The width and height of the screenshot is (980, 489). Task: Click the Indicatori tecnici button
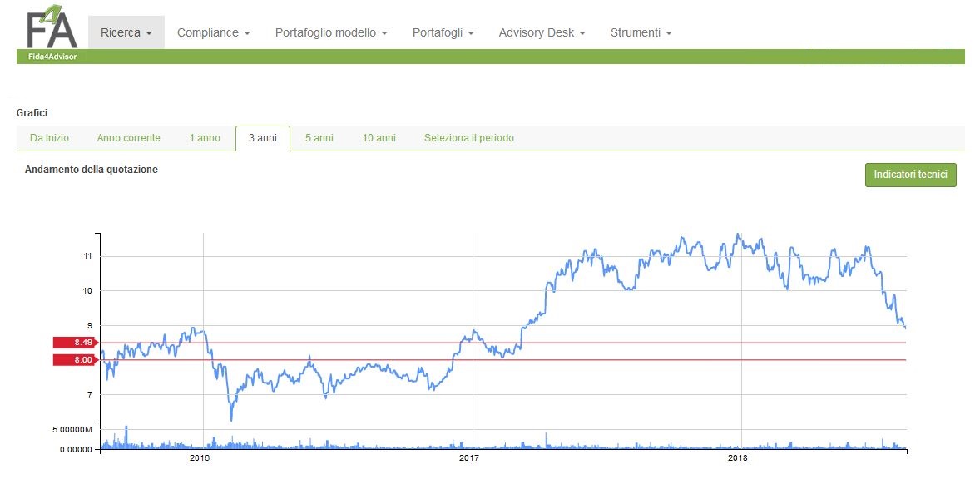(910, 175)
